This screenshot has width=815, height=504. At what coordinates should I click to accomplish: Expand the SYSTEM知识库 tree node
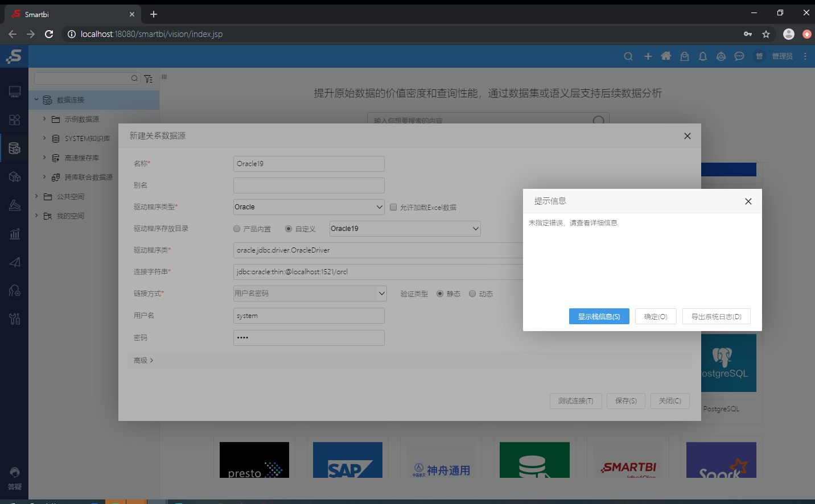44,138
